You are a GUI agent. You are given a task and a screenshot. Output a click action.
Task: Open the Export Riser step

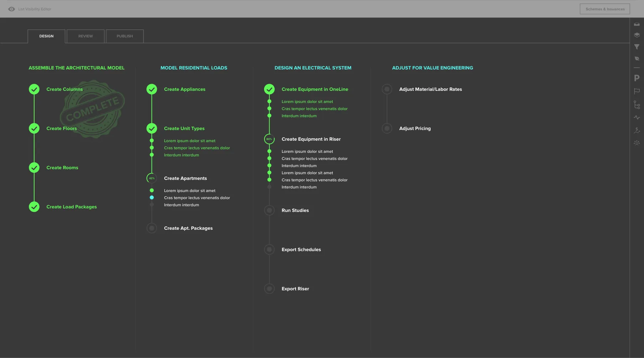point(295,289)
